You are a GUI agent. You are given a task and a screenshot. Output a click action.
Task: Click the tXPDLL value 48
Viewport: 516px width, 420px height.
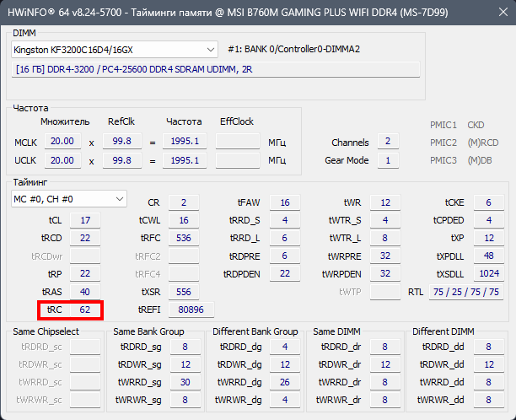489,256
